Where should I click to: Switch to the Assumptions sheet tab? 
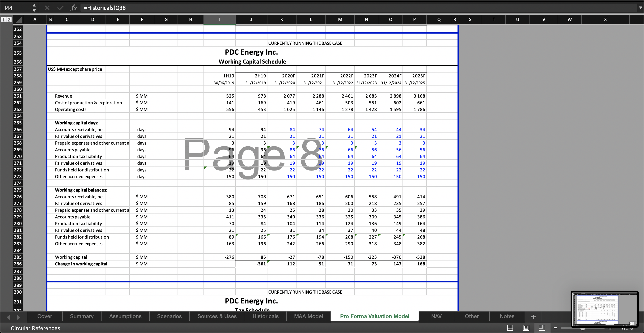tap(125, 316)
